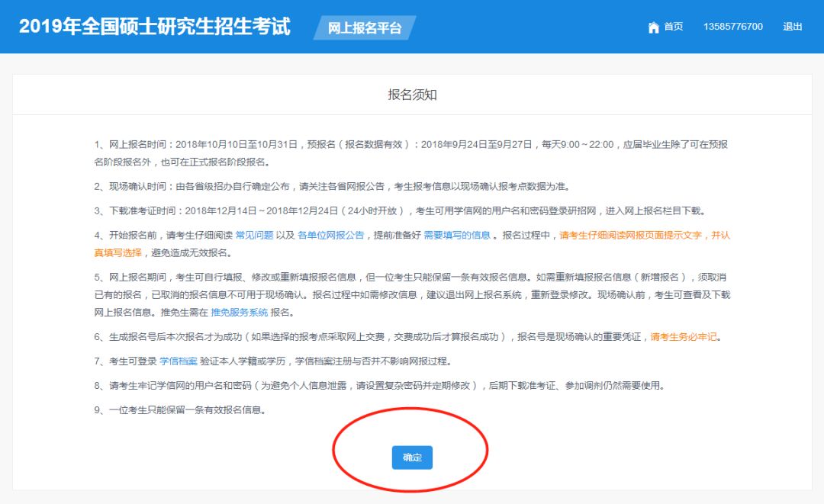
Task: Click the 网上报名平台 badge
Action: point(365,28)
